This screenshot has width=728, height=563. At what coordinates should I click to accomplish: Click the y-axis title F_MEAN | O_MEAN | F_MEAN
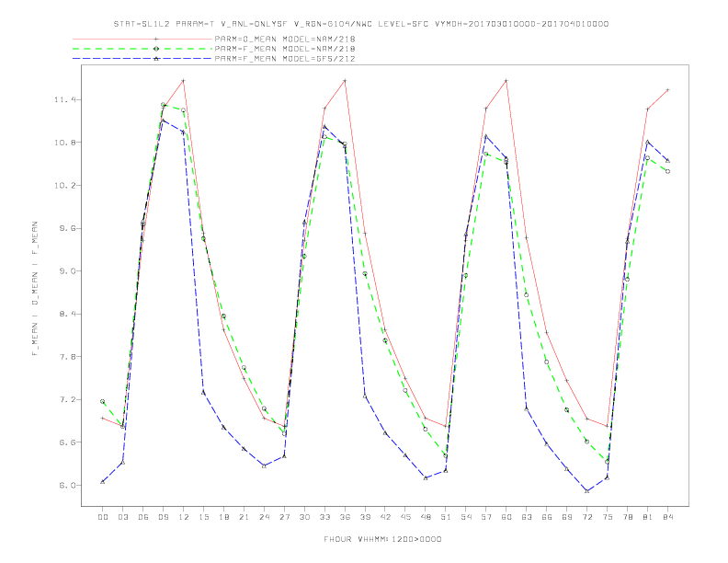35,289
